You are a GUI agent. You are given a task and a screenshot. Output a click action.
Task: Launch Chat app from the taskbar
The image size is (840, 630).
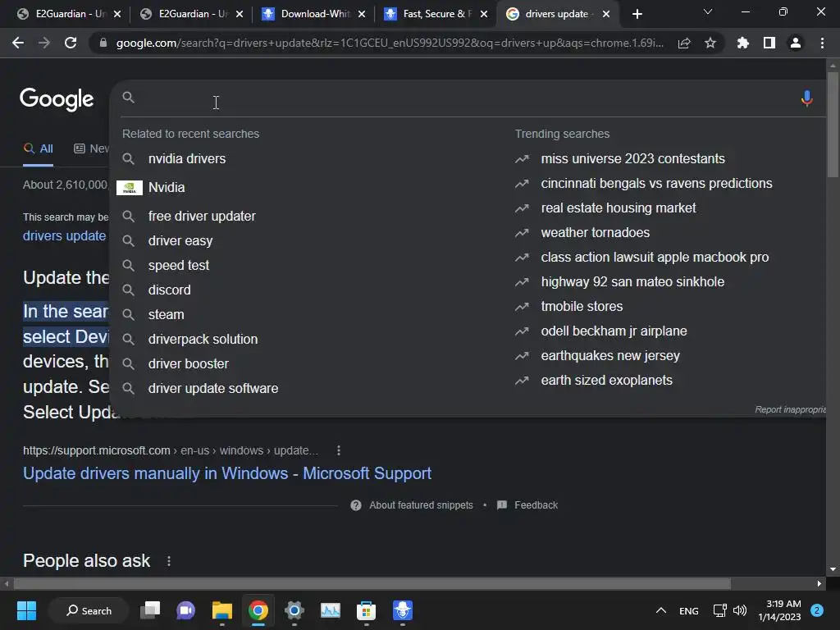[186, 610]
